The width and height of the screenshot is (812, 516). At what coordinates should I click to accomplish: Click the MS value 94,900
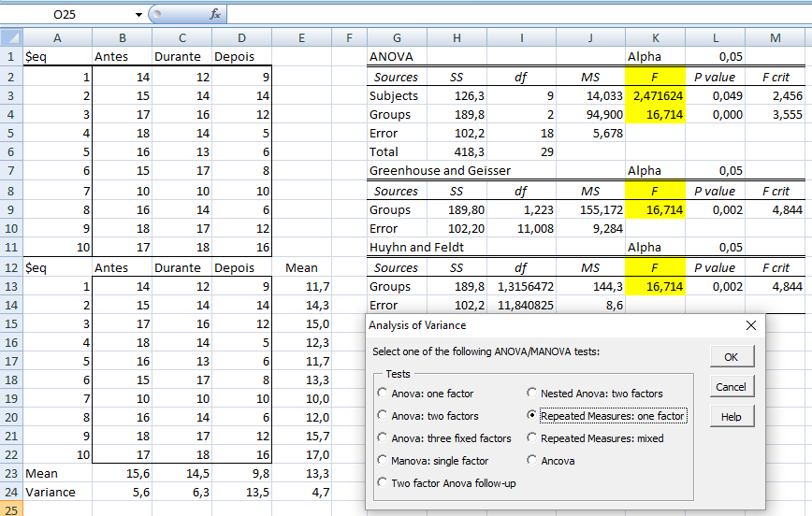click(591, 114)
